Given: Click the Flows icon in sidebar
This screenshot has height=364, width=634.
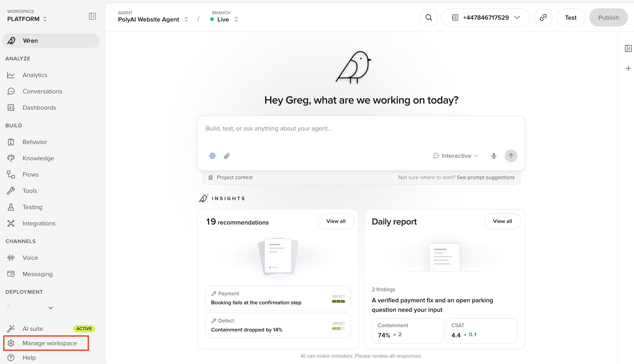Looking at the screenshot, I should [x=11, y=175].
